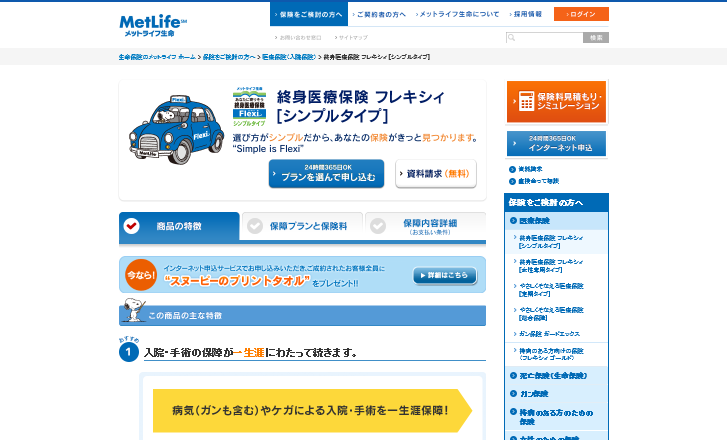Image resolution: width=727 pixels, height=440 pixels.
Task: Click yellow banner 病気やケガによる入院・手術を一生涯保障
Action: [x=312, y=411]
